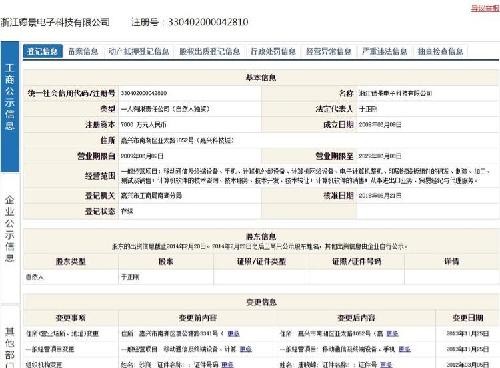Click the 登记机关 value 嘉兴市工商局
Screen dimensions: 500x368
coord(151,196)
